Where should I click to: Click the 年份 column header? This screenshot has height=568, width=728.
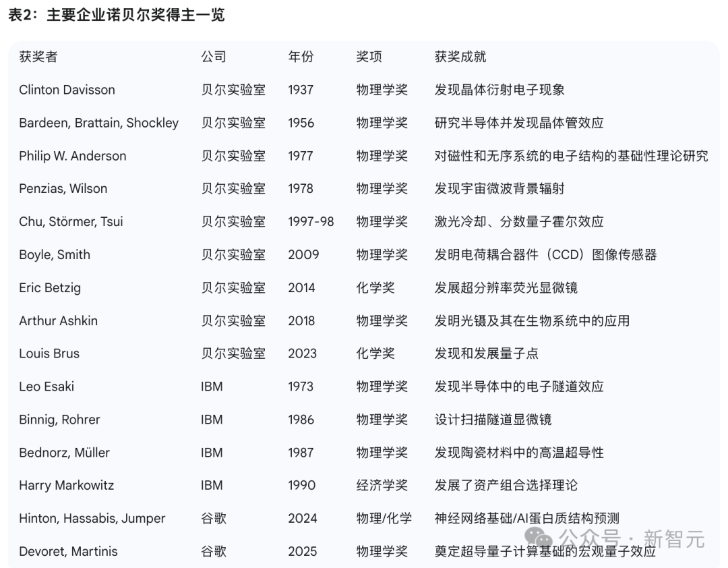pyautogui.click(x=301, y=57)
